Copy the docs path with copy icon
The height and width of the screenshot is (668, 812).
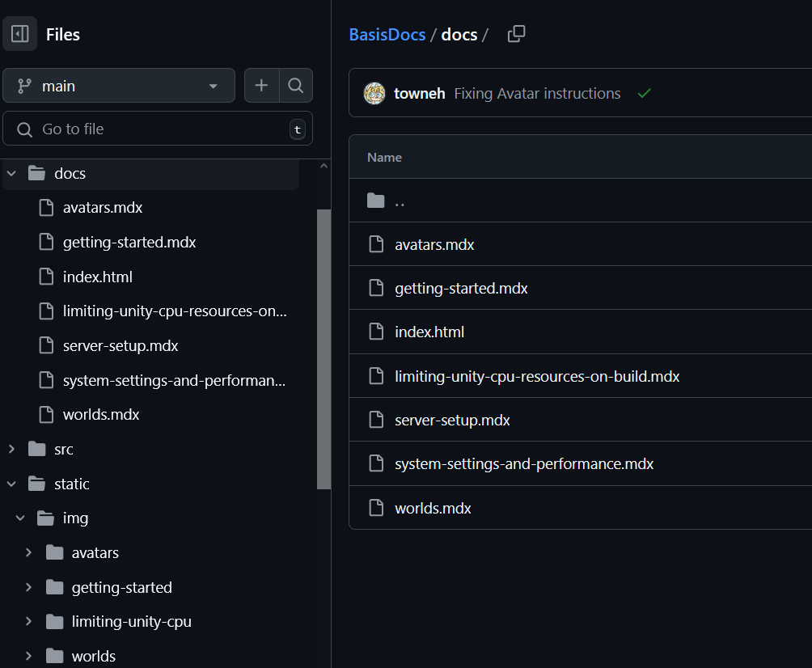click(516, 34)
